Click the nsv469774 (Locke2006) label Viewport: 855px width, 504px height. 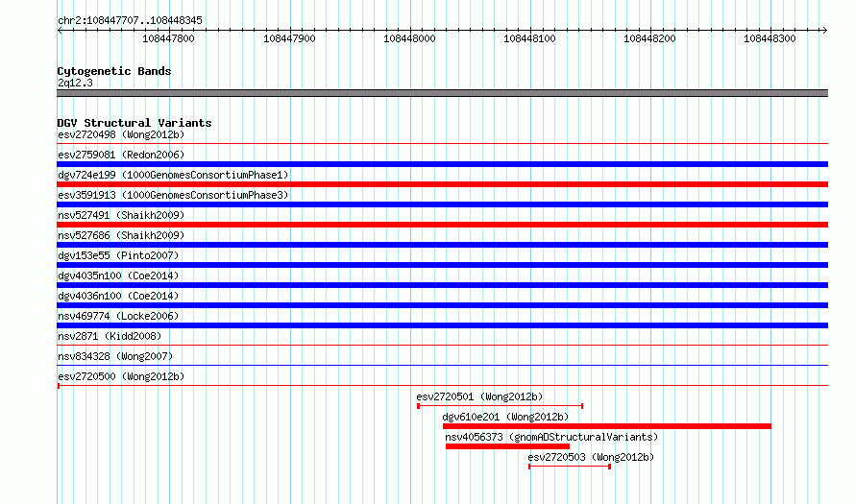tap(118, 316)
